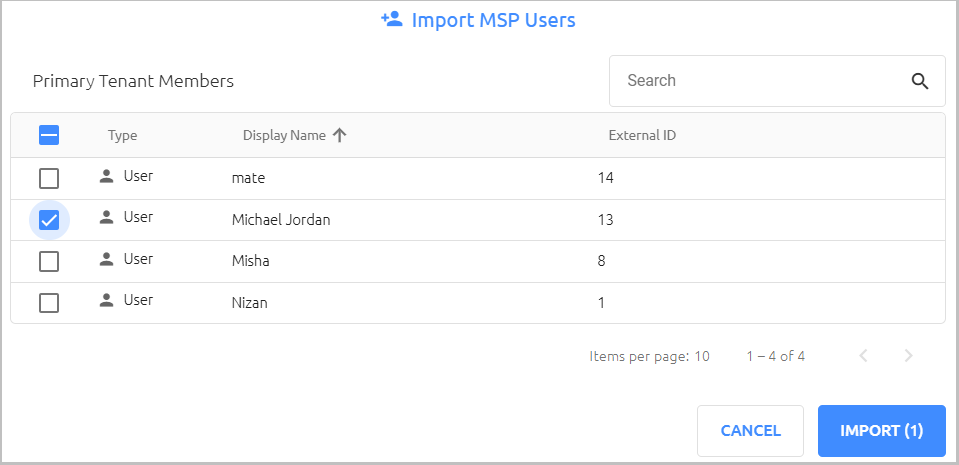
Task: Go to the previous page arrow
Action: click(x=864, y=355)
